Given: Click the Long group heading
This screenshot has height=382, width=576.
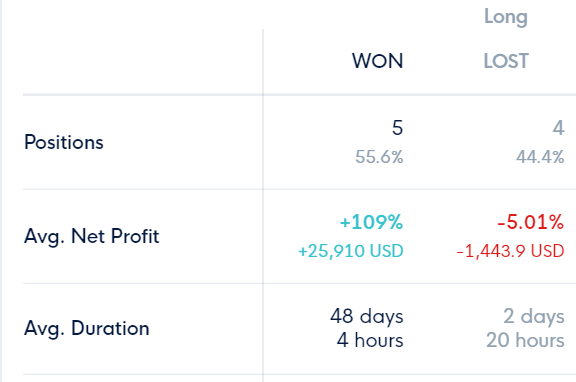Looking at the screenshot, I should point(506,17).
